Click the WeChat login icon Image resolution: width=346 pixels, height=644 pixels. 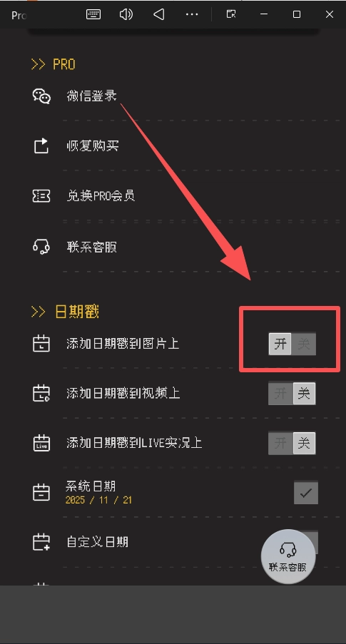(x=41, y=96)
